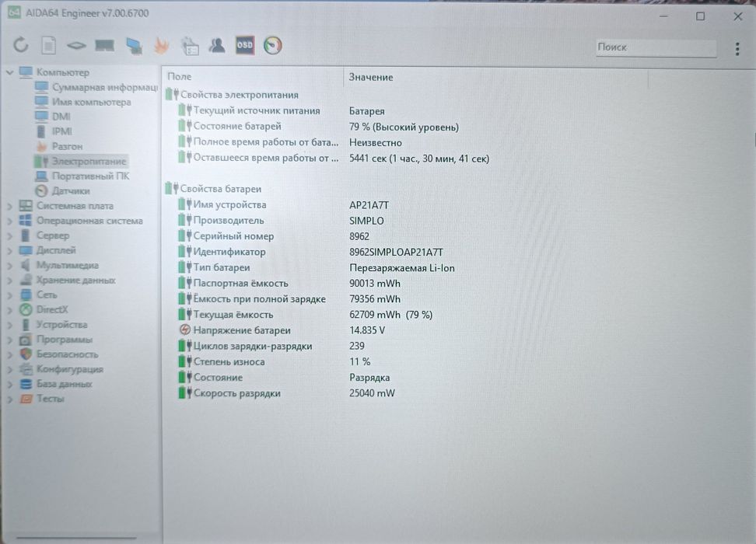Select Имя компьютера in the tree
Image resolution: width=756 pixels, height=544 pixels.
[x=83, y=102]
